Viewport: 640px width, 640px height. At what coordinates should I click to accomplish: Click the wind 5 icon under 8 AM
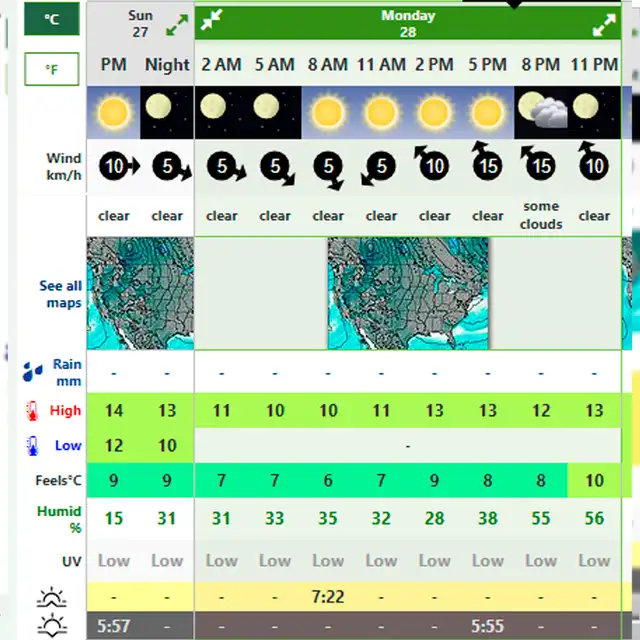point(329,170)
